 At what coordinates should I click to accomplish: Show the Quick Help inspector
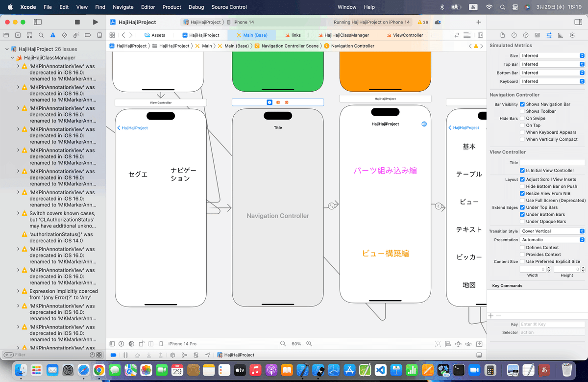(526, 35)
